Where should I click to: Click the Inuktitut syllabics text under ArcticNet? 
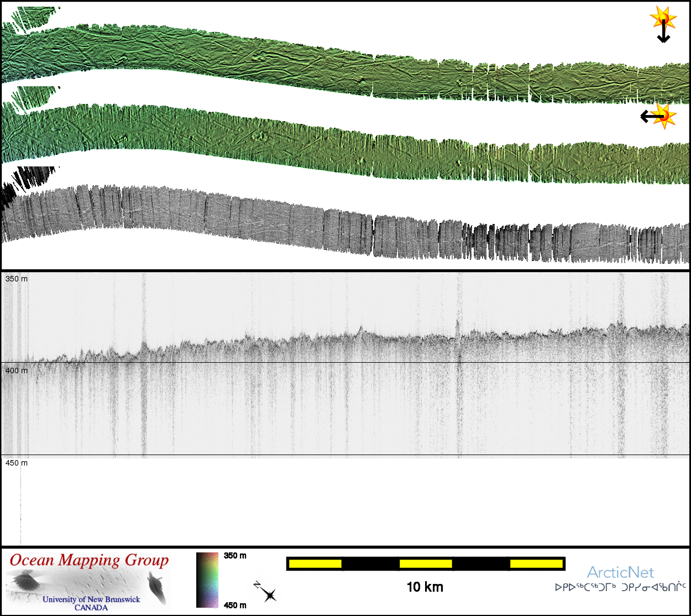point(620,587)
